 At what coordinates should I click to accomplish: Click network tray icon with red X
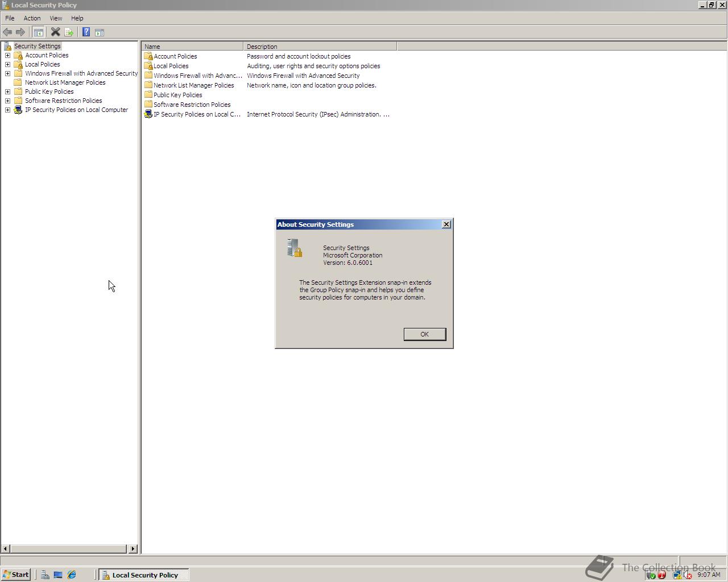coord(688,575)
